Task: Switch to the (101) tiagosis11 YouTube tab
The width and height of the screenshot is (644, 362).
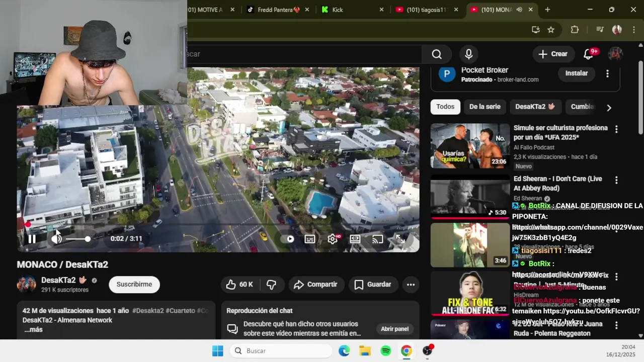Action: tap(427, 10)
